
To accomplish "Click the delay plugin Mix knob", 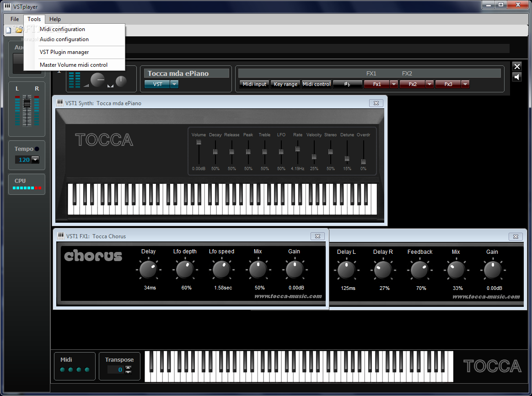I will pyautogui.click(x=456, y=270).
